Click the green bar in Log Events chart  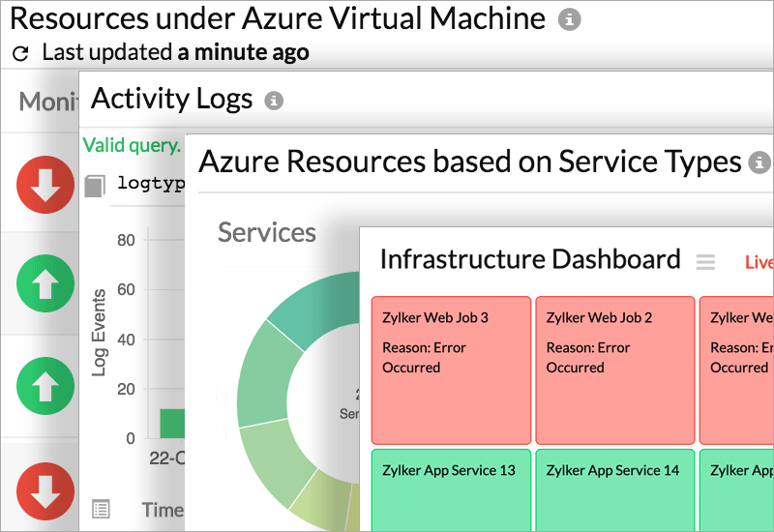click(172, 424)
